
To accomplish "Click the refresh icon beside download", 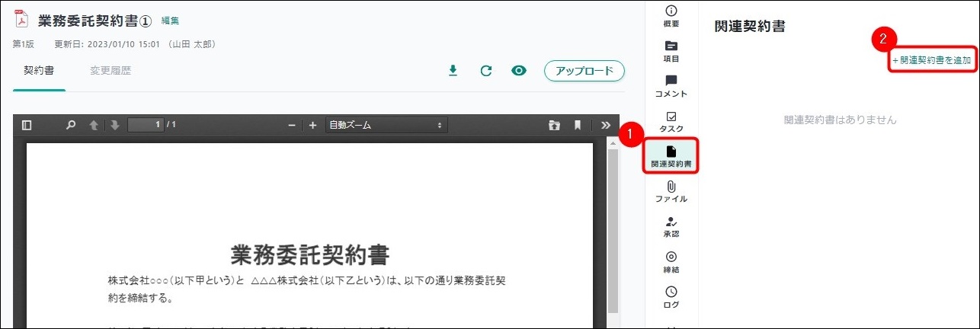I will pos(485,71).
